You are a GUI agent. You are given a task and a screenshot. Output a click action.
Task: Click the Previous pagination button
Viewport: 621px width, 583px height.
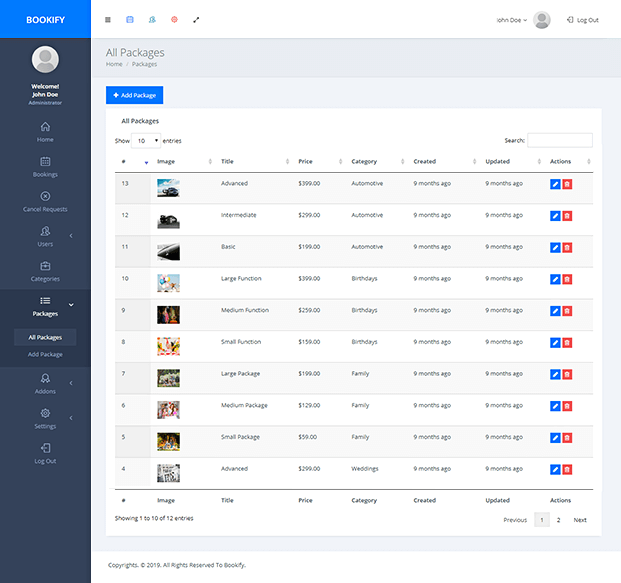(x=515, y=520)
